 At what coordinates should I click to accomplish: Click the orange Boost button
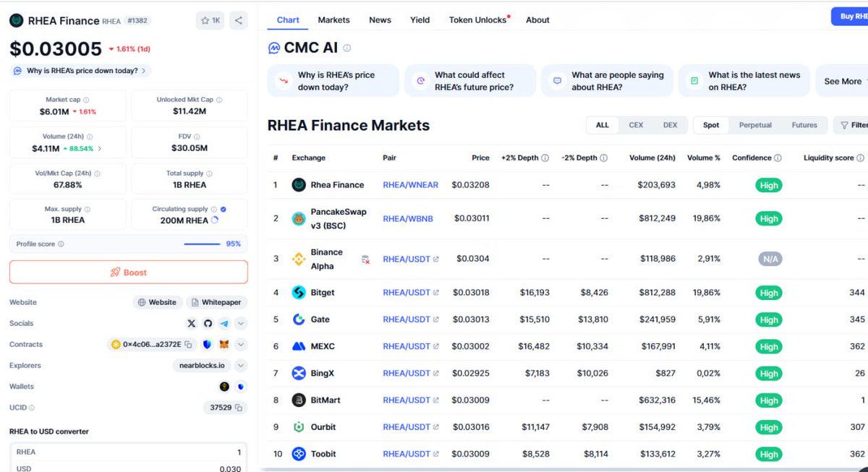[x=129, y=273]
